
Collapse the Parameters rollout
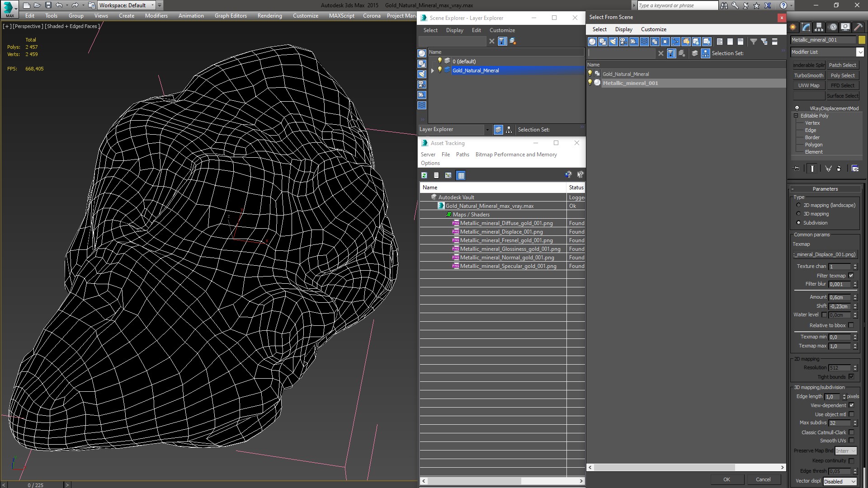(826, 189)
